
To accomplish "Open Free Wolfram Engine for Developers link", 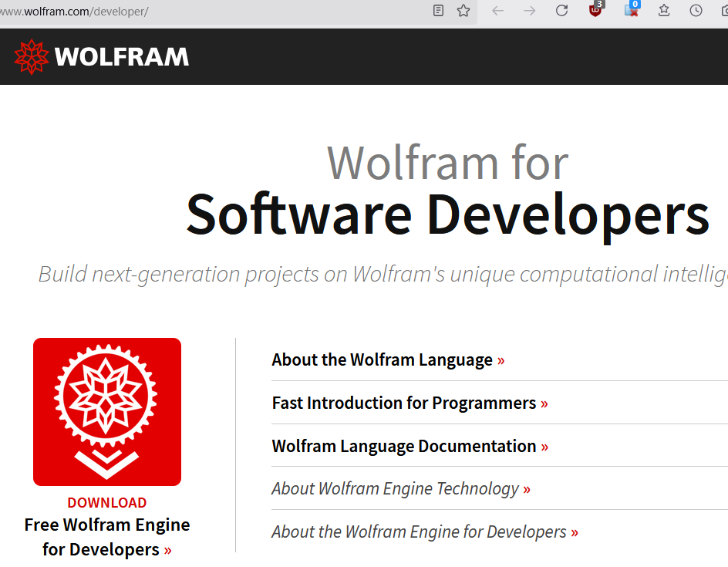I will pos(106,537).
